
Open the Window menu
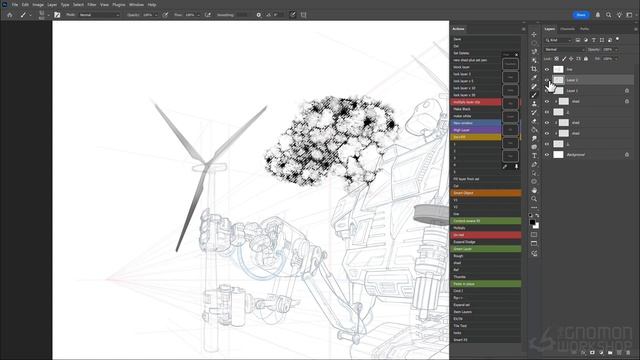coord(136,4)
